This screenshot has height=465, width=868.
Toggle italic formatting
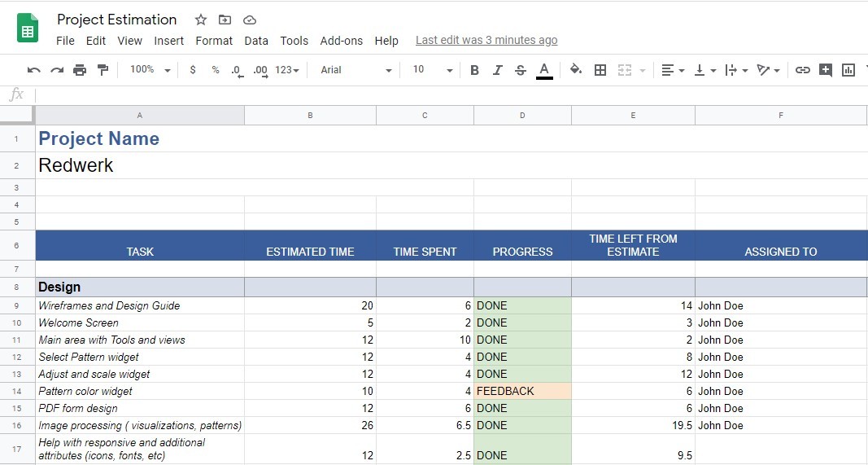click(498, 70)
